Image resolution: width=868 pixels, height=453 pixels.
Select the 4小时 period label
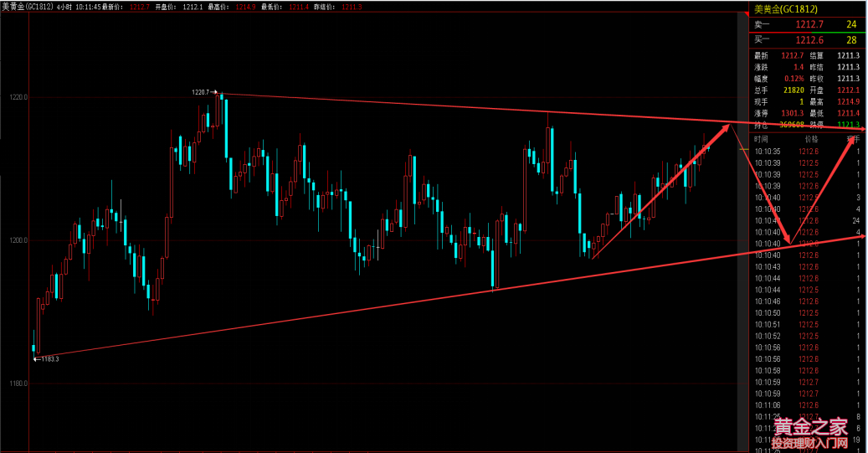pos(64,7)
